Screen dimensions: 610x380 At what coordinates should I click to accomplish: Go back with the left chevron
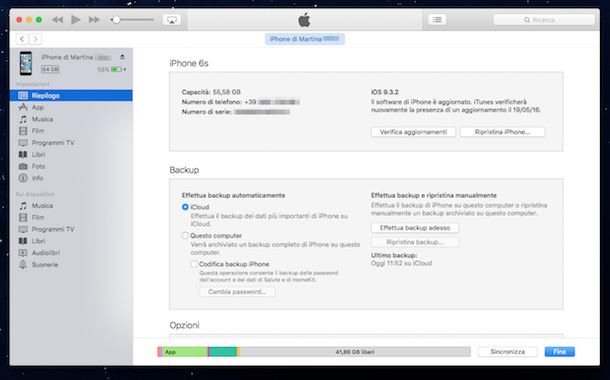pos(22,39)
